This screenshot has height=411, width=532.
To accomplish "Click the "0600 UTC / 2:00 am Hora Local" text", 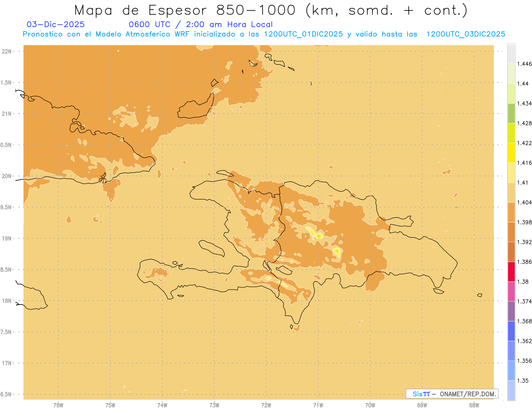I will (200, 25).
